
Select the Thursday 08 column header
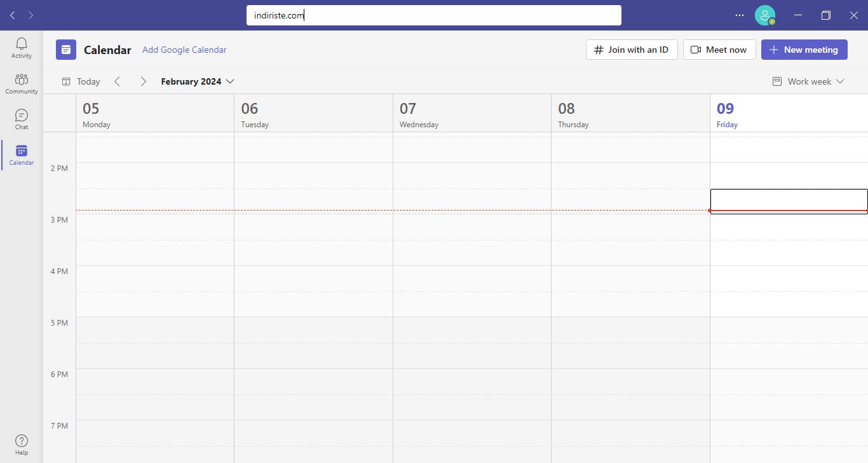point(630,114)
